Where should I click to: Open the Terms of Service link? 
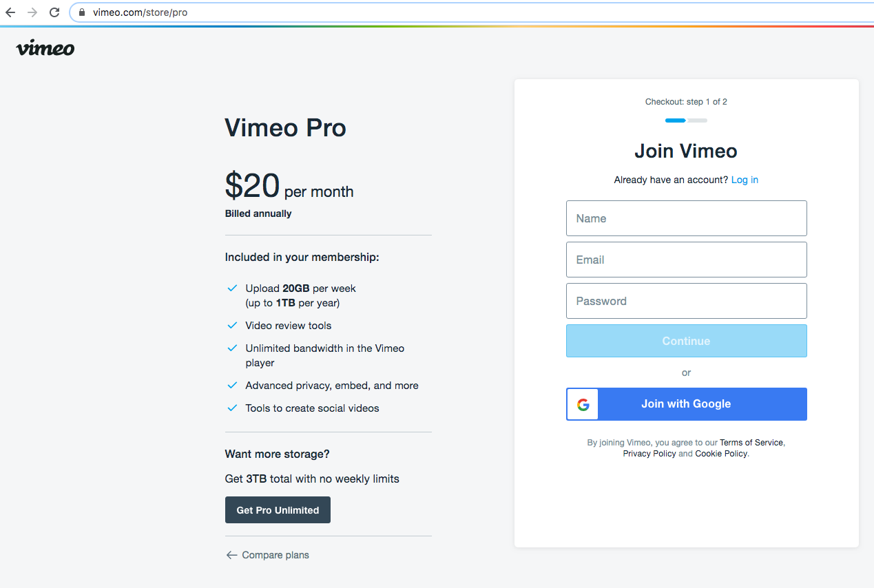point(751,443)
